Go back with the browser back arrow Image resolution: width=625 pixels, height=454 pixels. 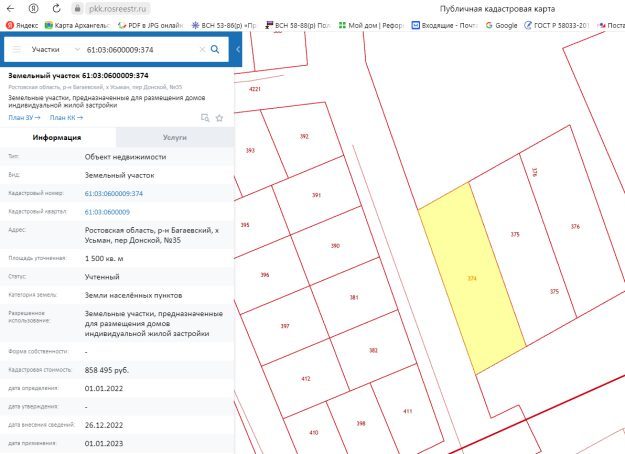point(10,8)
